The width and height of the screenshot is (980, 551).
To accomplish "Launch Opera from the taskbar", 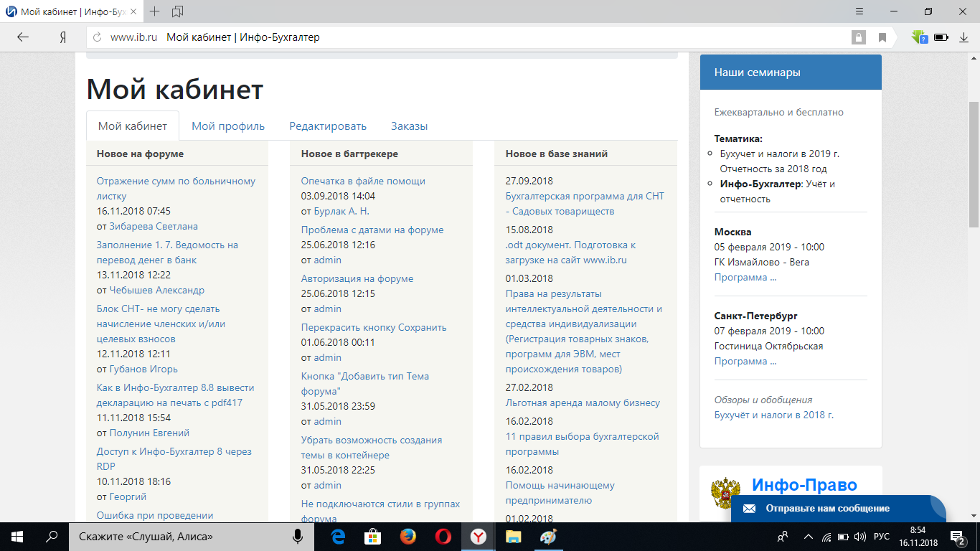I will (443, 536).
